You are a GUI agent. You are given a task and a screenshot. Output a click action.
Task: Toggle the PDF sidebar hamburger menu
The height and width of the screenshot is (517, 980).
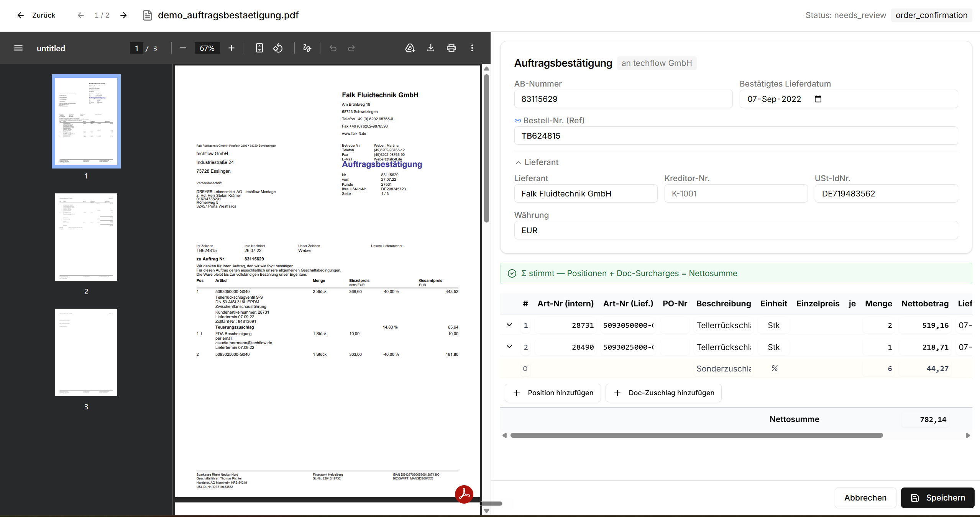pyautogui.click(x=18, y=48)
